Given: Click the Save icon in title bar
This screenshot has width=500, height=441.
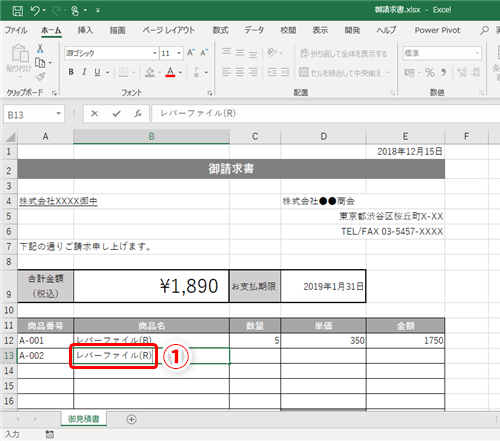Looking at the screenshot, I should click(18, 11).
